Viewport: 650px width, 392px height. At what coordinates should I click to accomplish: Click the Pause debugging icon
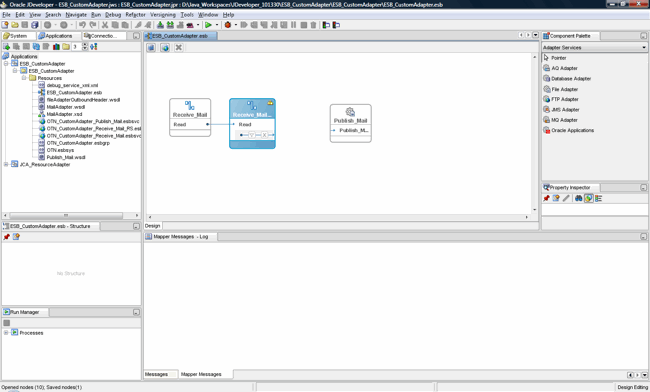[x=293, y=25]
